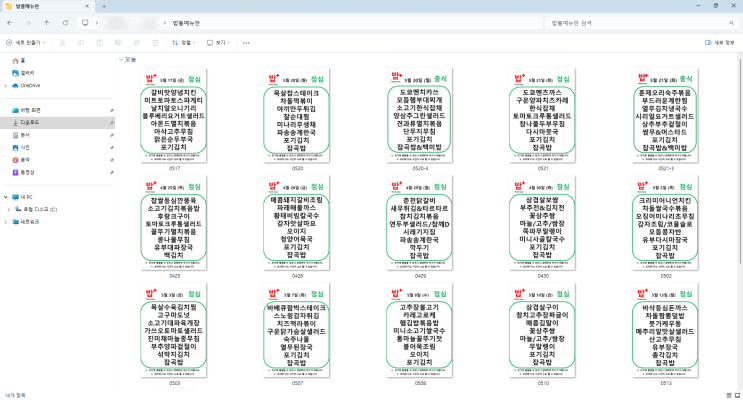Expand the OneDrive tree node
This screenshot has width=743, height=400.
(6, 86)
